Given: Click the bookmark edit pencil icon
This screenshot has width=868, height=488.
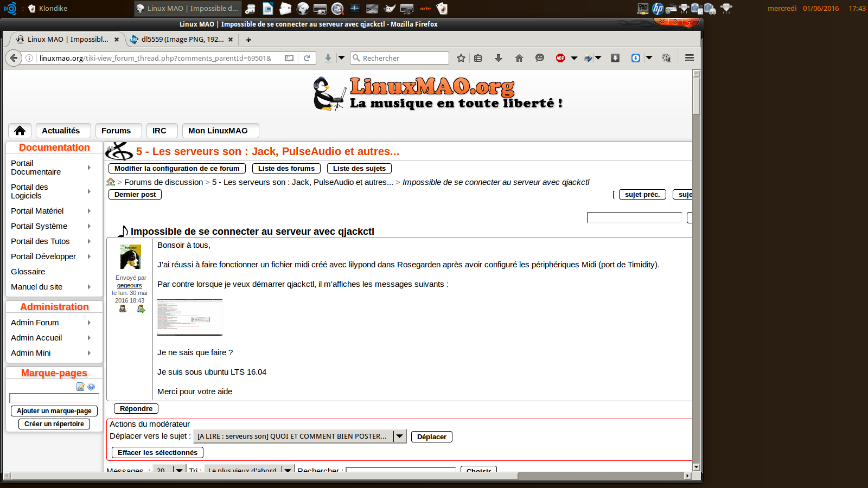Looking at the screenshot, I should [80, 387].
